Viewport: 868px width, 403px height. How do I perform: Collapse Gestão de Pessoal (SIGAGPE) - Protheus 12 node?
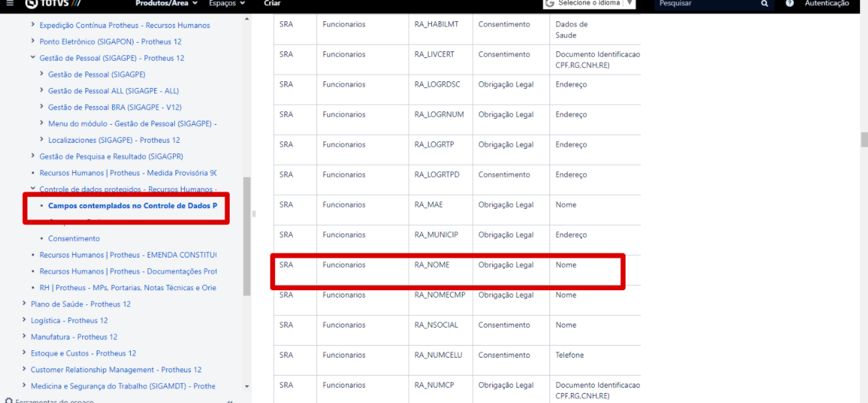(33, 58)
